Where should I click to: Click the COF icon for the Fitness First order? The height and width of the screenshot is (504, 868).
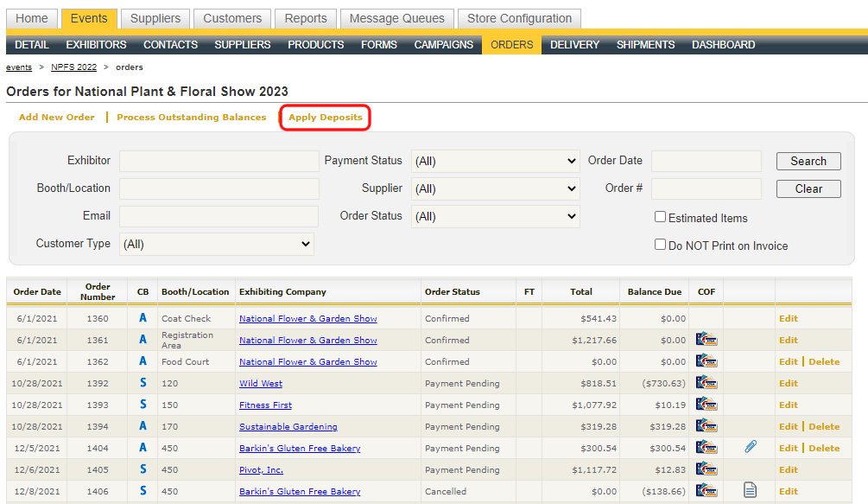706,405
